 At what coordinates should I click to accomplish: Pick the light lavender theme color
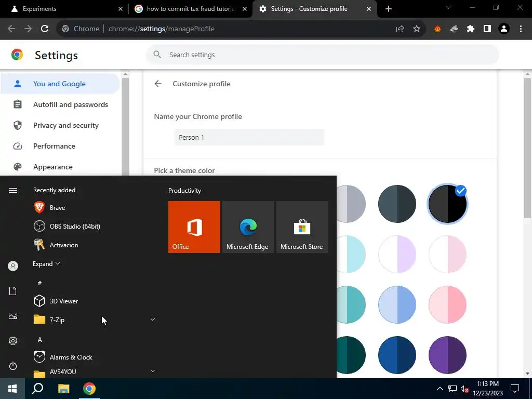397,254
